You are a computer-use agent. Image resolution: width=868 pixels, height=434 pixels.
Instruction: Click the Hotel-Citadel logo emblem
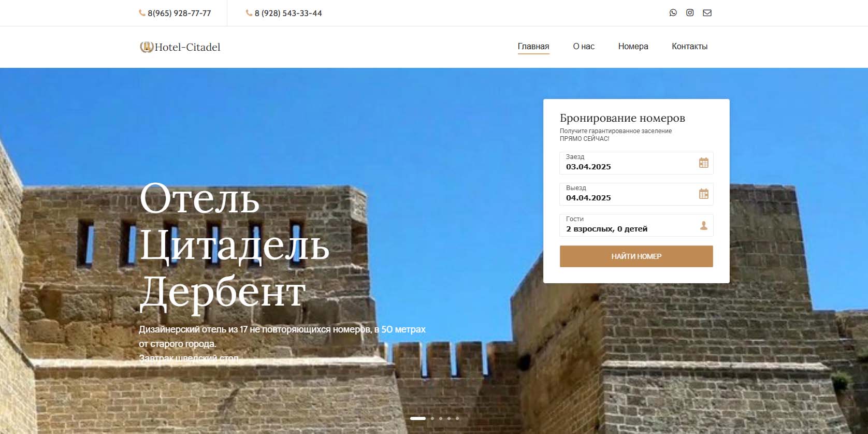147,47
